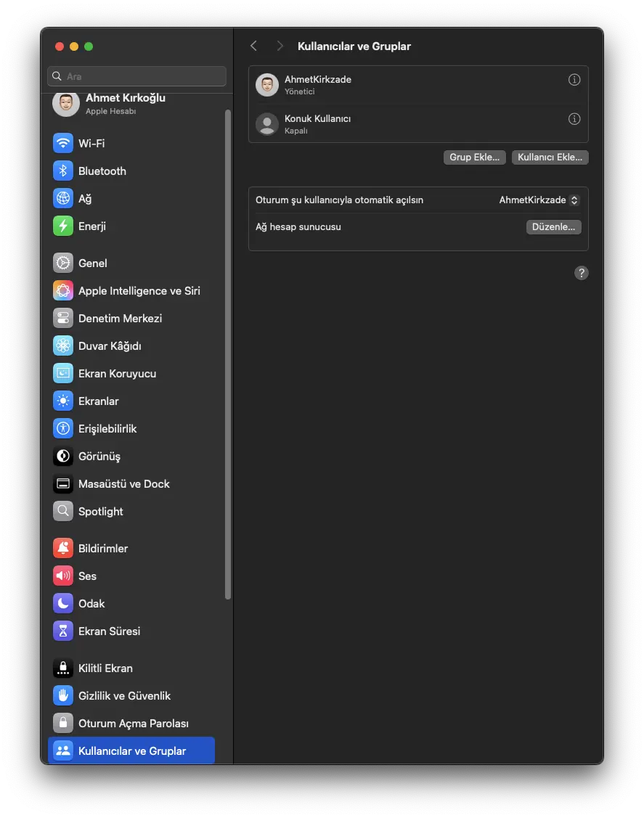Open Wi-Fi settings icon
The height and width of the screenshot is (818, 644).
[63, 143]
